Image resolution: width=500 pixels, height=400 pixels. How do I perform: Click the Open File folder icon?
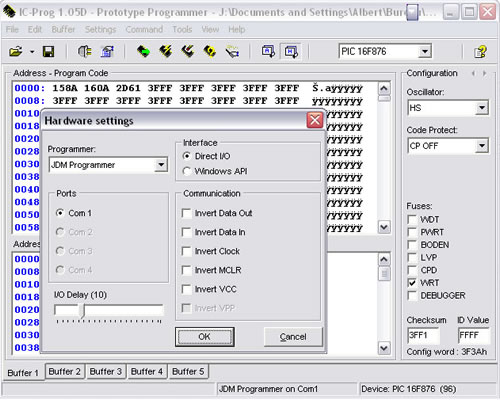tap(15, 52)
